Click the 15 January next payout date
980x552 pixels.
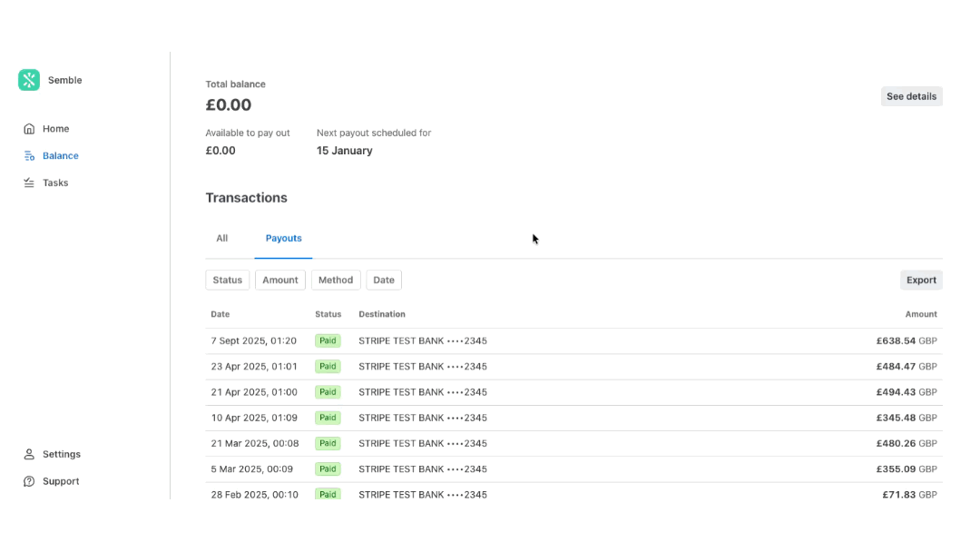[345, 151]
